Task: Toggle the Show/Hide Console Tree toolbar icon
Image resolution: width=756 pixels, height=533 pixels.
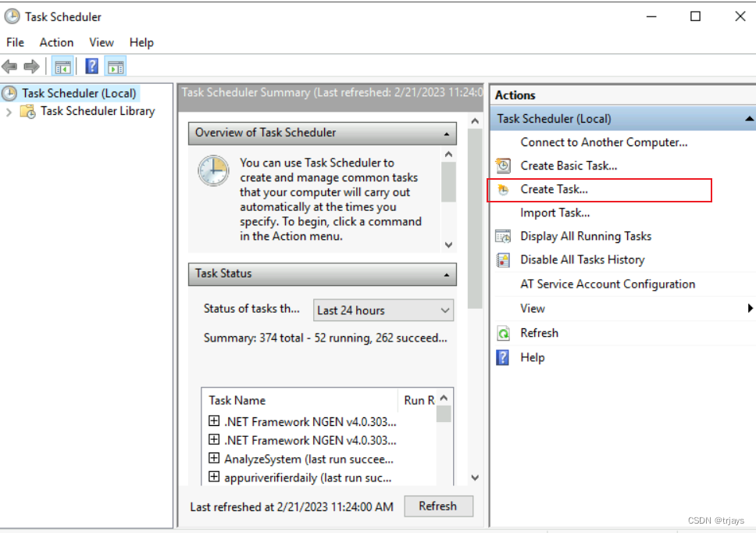Action: [x=62, y=66]
